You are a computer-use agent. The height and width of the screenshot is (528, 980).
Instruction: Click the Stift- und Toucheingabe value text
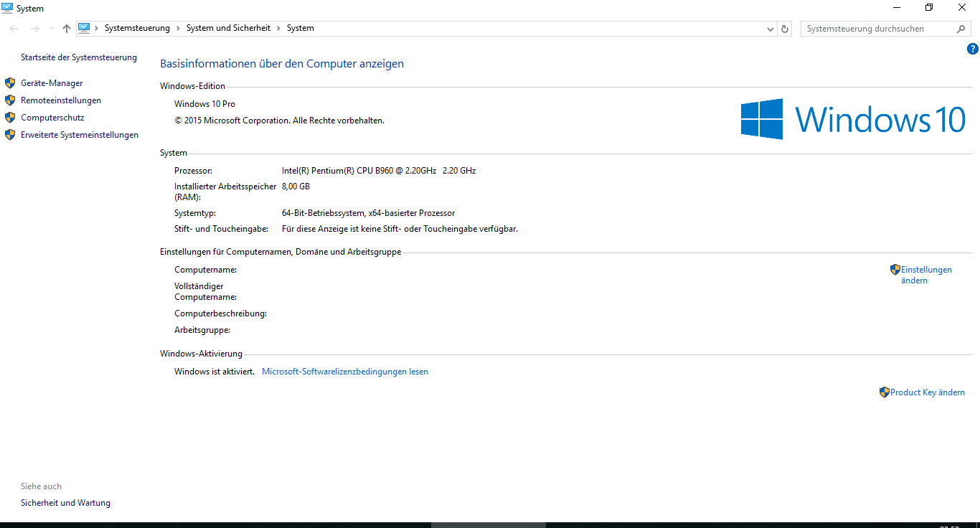click(x=400, y=229)
